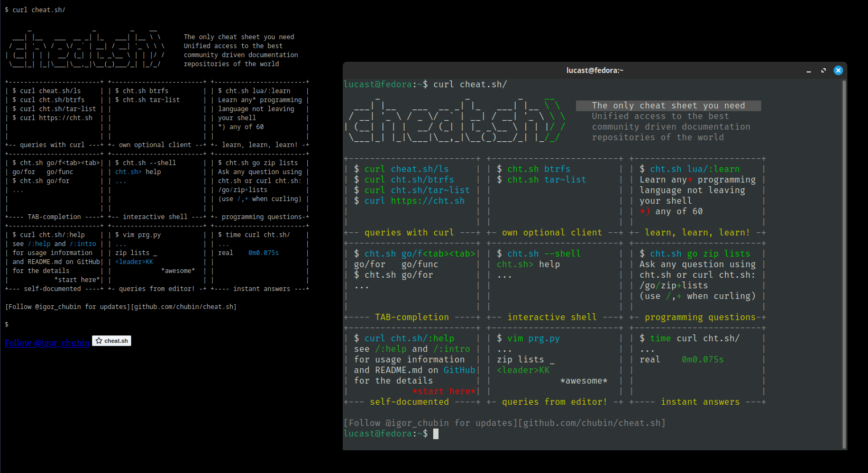Viewport: 868px width, 473px height.
Task: Click the cheat.sh GitHub star button
Action: (112, 341)
